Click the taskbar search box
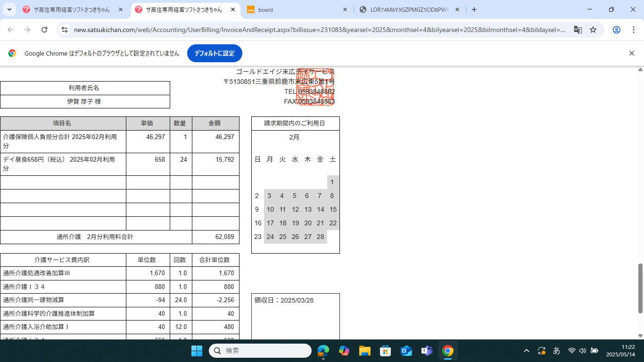Viewport: 644px width, 362px height. [260, 351]
